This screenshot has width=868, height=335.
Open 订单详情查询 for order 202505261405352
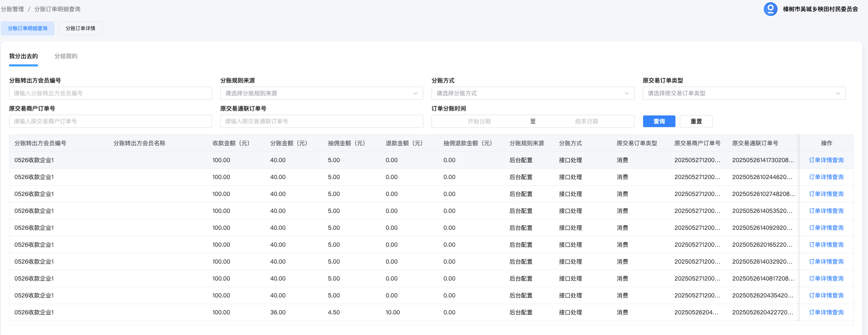point(826,211)
